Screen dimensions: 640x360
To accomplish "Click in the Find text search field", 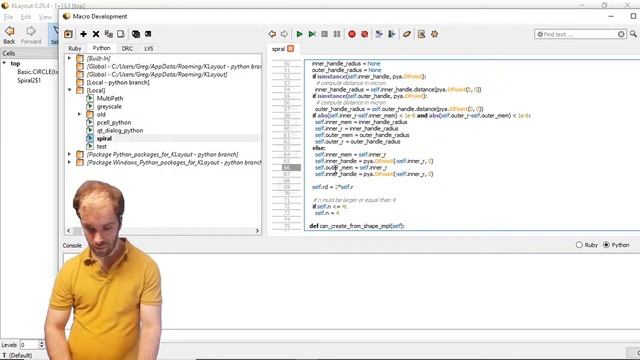I will coord(580,34).
